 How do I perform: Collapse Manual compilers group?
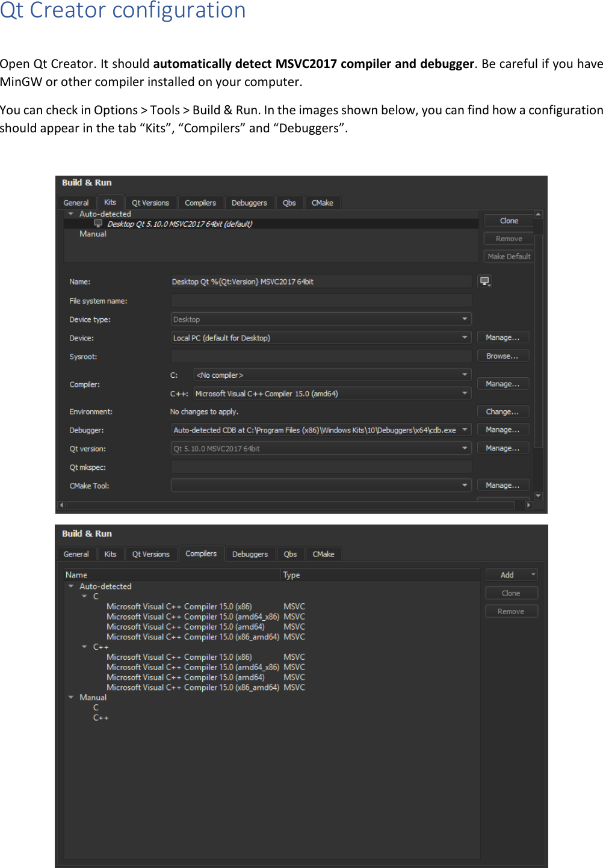pos(70,697)
